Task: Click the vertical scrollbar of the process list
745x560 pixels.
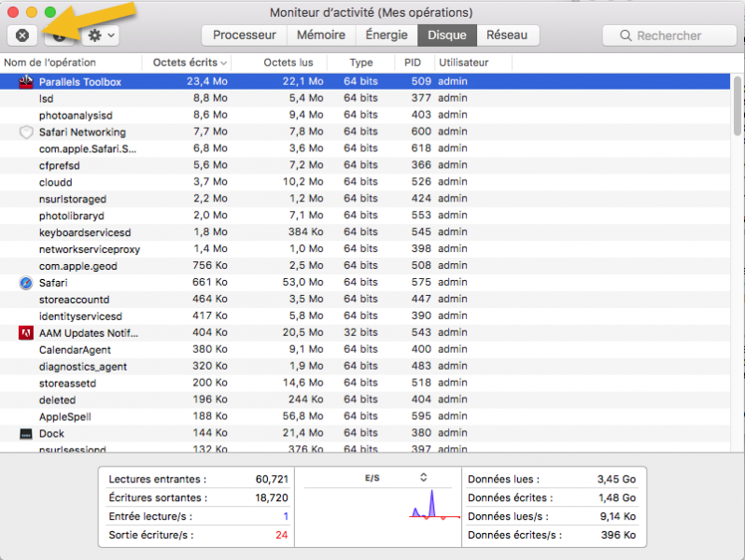Action: (x=737, y=105)
